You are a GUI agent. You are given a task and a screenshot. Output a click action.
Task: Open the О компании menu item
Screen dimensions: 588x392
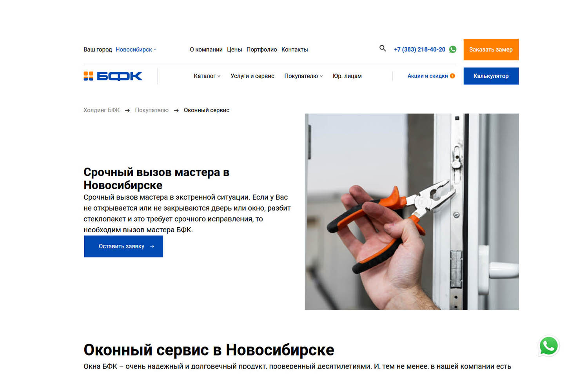pyautogui.click(x=206, y=49)
